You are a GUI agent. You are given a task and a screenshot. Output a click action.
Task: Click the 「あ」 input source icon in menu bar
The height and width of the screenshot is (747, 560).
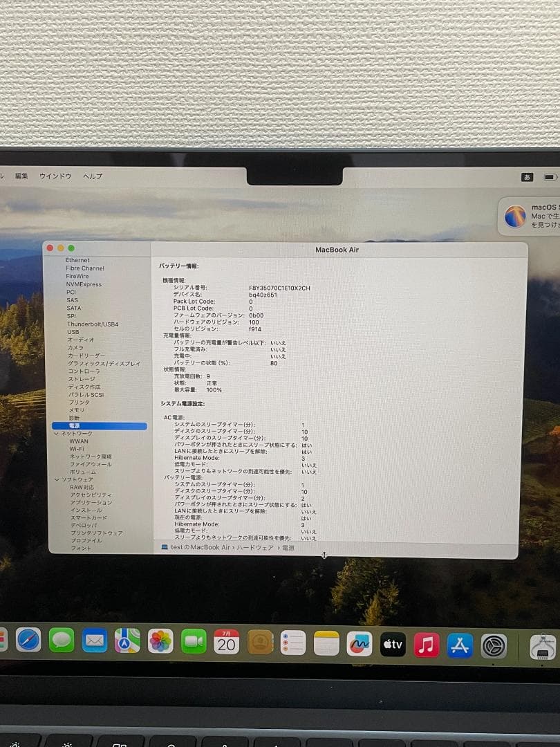pyautogui.click(x=528, y=177)
